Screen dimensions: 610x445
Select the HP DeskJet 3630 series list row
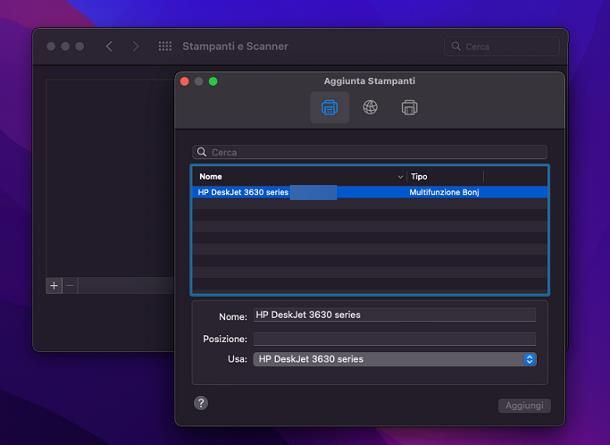pos(370,192)
